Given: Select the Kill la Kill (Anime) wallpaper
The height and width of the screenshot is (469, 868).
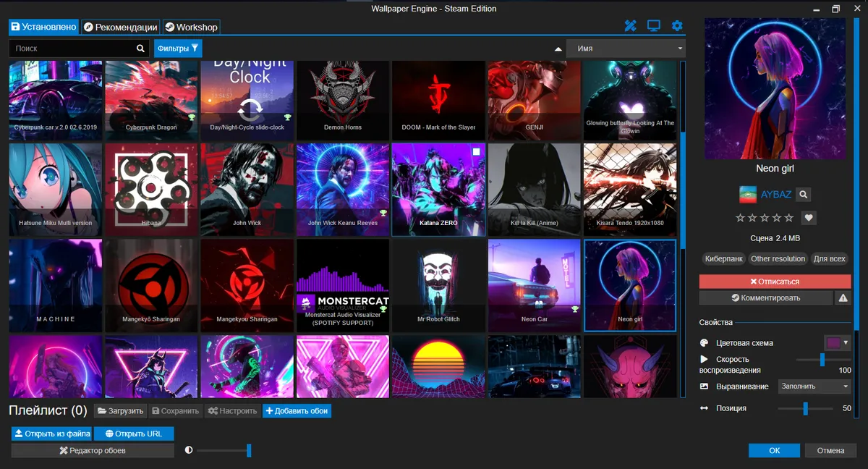Looking at the screenshot, I should [534, 190].
